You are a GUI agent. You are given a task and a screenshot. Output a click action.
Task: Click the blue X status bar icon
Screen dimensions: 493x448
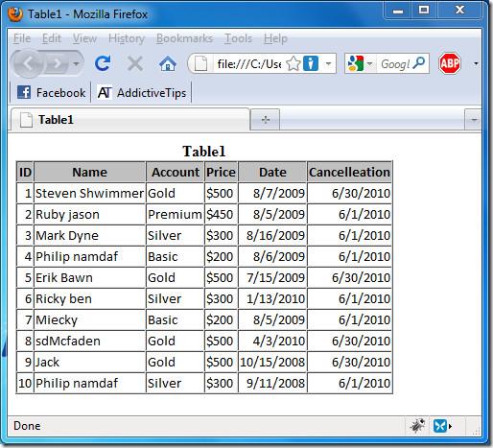coord(440,426)
